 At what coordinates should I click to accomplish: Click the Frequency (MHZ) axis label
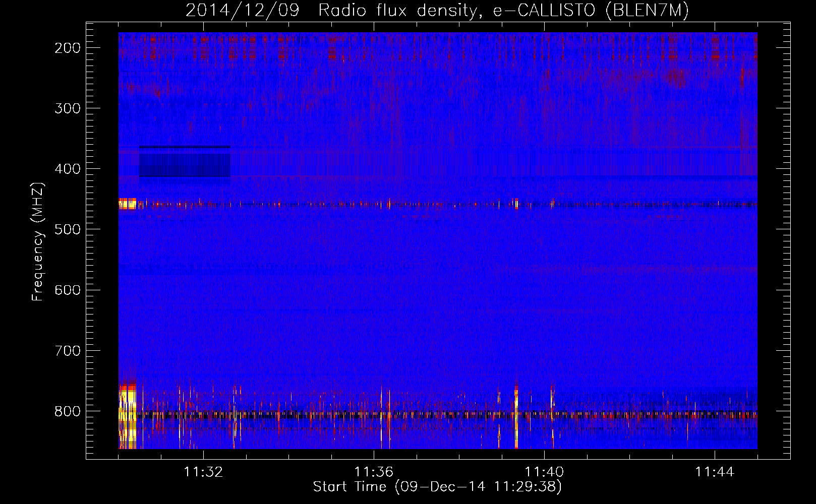(x=38, y=241)
